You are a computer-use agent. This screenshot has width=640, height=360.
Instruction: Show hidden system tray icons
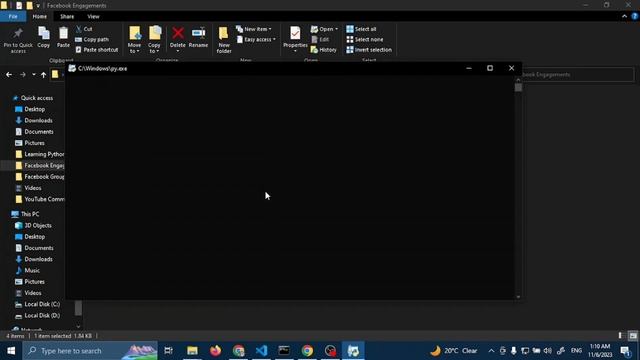point(491,351)
